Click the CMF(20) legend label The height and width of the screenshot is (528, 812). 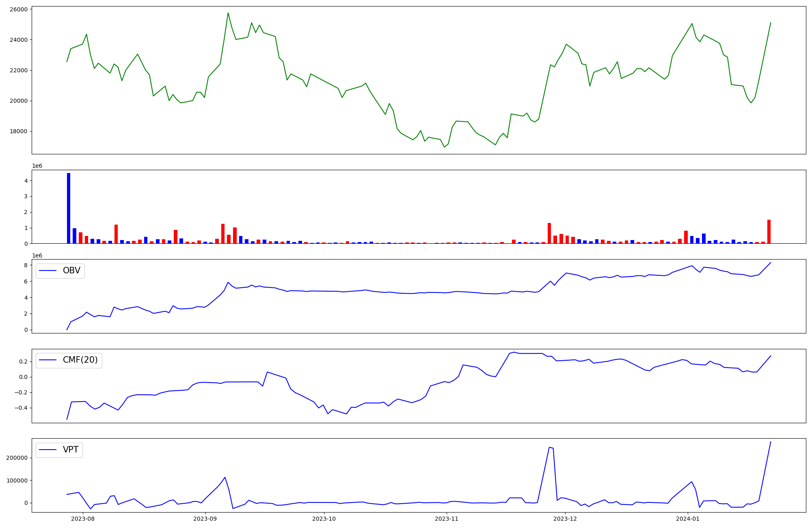click(x=80, y=360)
